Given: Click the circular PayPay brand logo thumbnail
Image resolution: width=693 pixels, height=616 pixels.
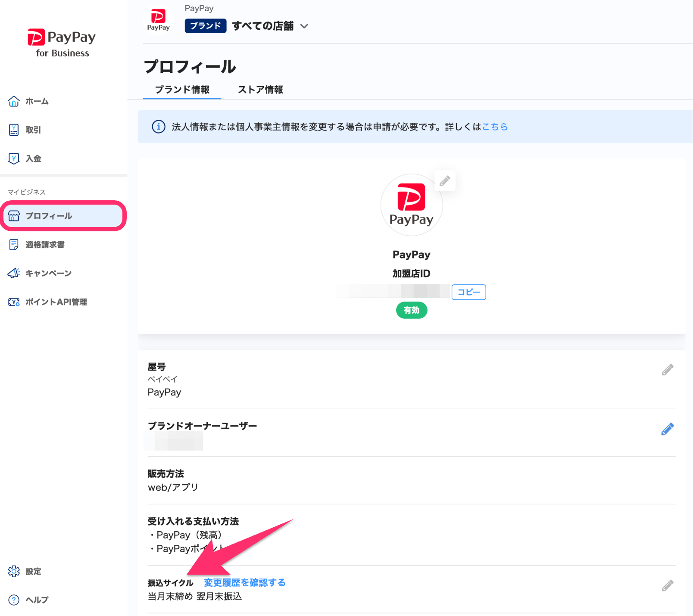Looking at the screenshot, I should point(411,205).
